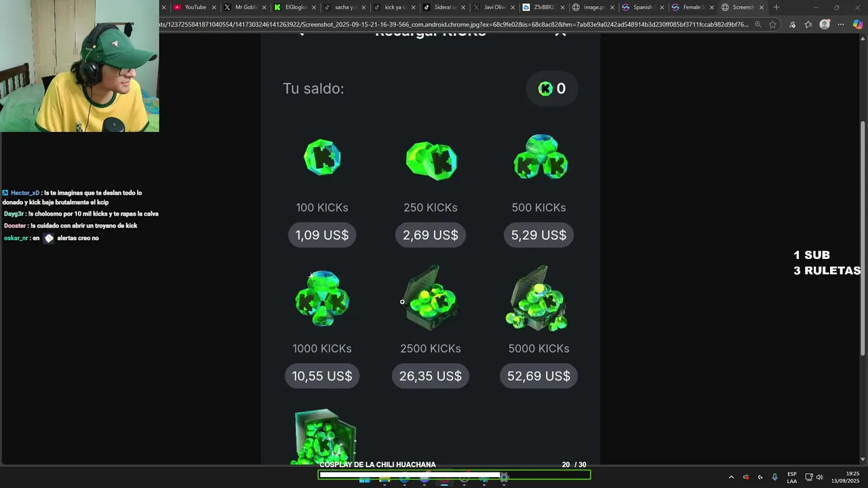
Task: Open the clock showing 19:25
Action: coord(845,477)
